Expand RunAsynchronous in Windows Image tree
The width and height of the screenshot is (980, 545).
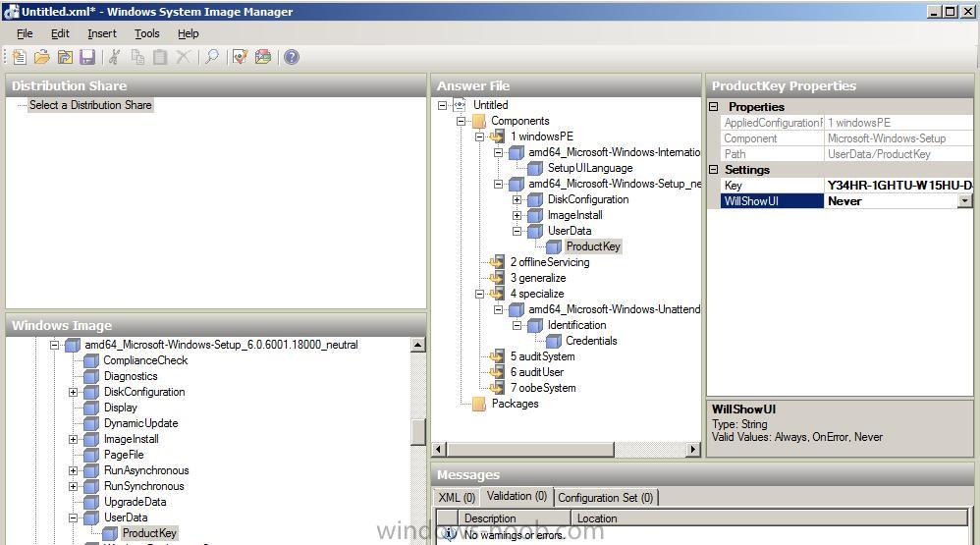(x=73, y=470)
